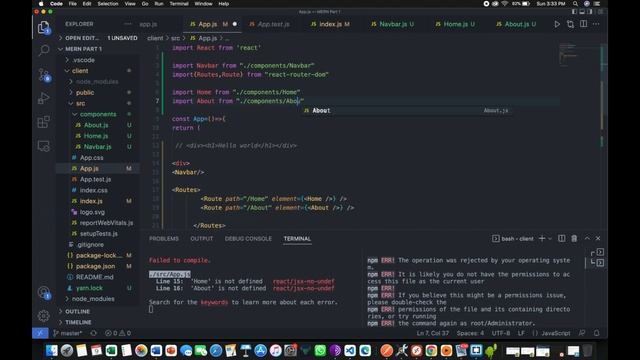Change encoding via UTF-8 status item
640x360 pixels.
(501, 333)
